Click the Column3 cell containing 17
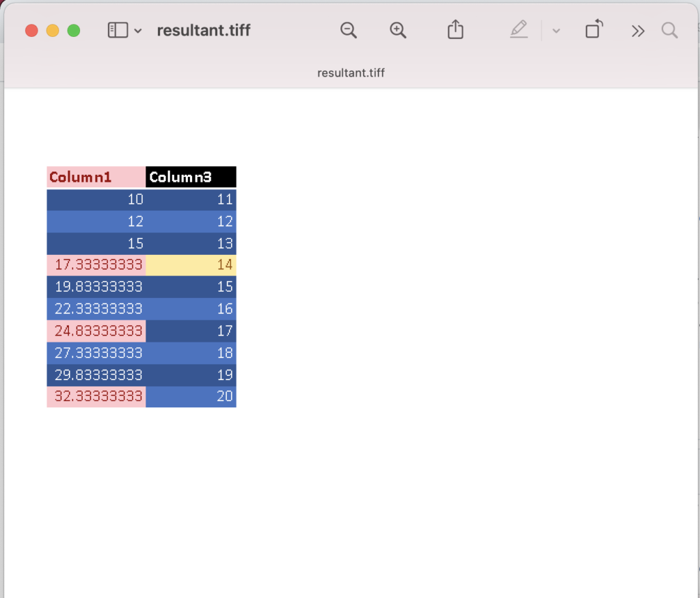Screen dimensions: 700x598 pos(191,331)
